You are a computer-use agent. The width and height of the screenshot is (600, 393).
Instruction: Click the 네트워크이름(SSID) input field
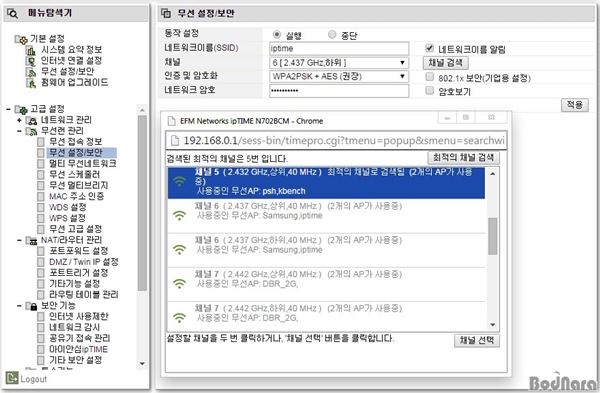pos(339,49)
